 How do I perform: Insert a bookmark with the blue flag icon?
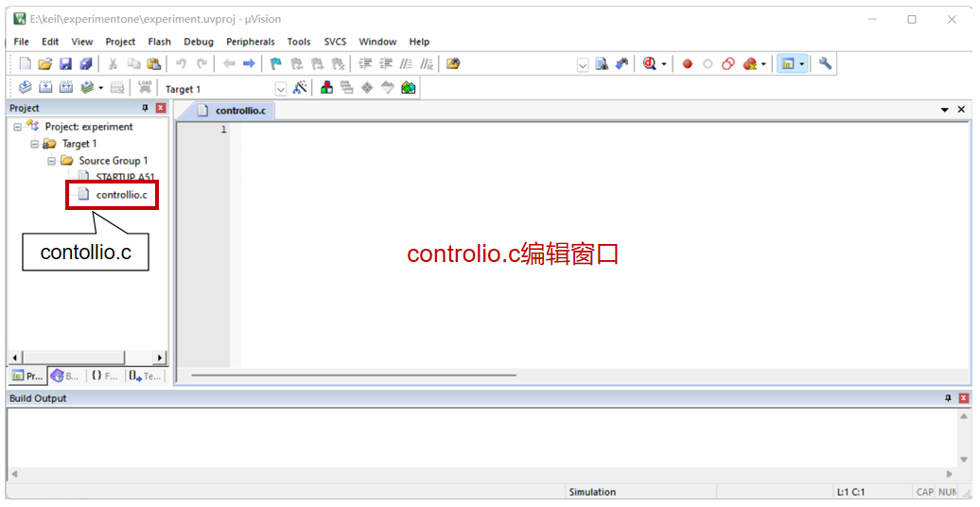tap(275, 63)
